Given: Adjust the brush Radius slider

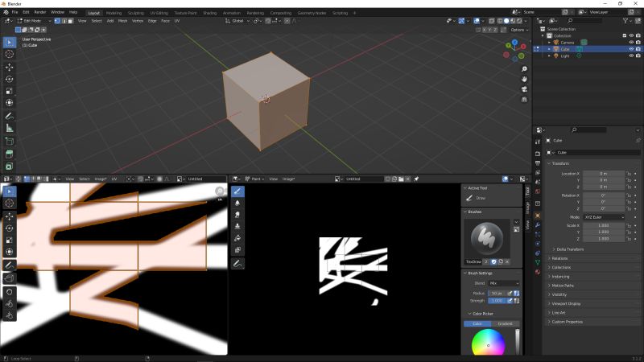Looking at the screenshot, I should coord(497,293).
